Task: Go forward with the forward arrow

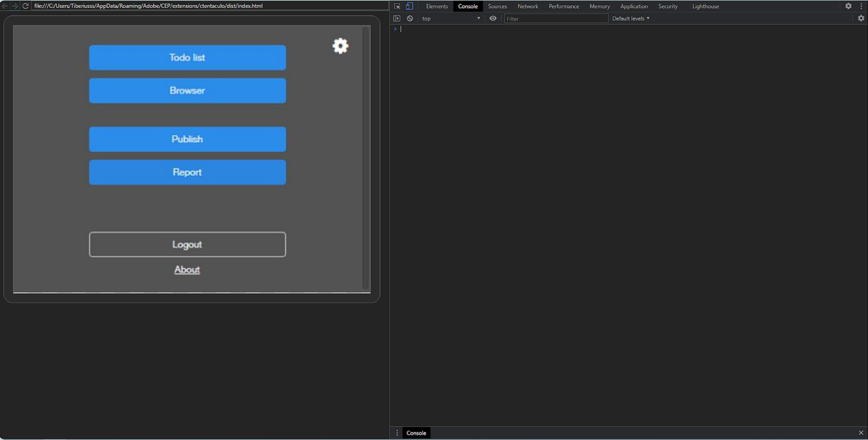Action: pyautogui.click(x=14, y=6)
